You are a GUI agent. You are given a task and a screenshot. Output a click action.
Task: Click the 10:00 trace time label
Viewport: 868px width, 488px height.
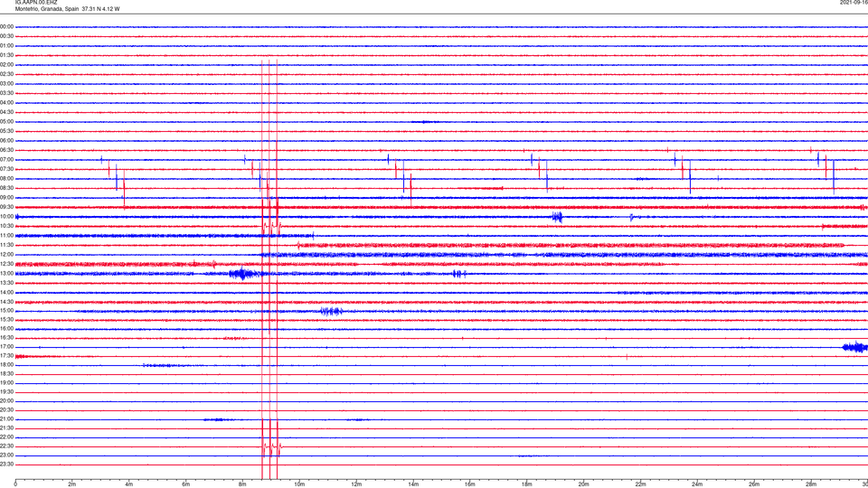point(6,217)
